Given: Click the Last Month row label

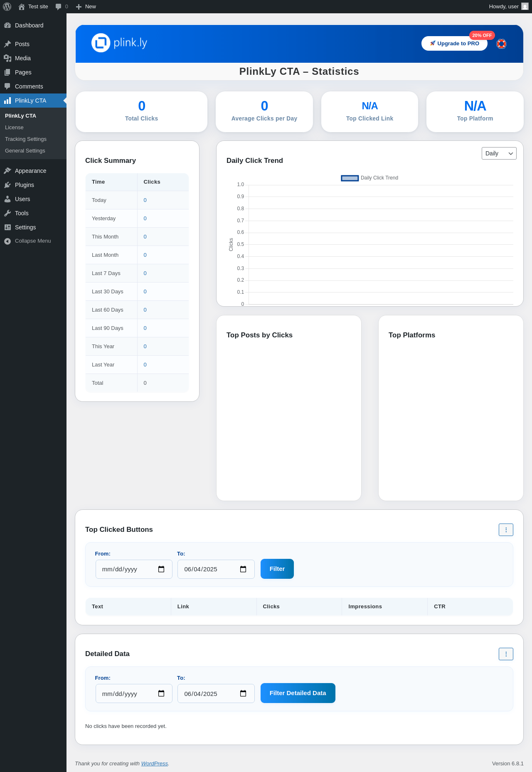Looking at the screenshot, I should click(x=105, y=255).
